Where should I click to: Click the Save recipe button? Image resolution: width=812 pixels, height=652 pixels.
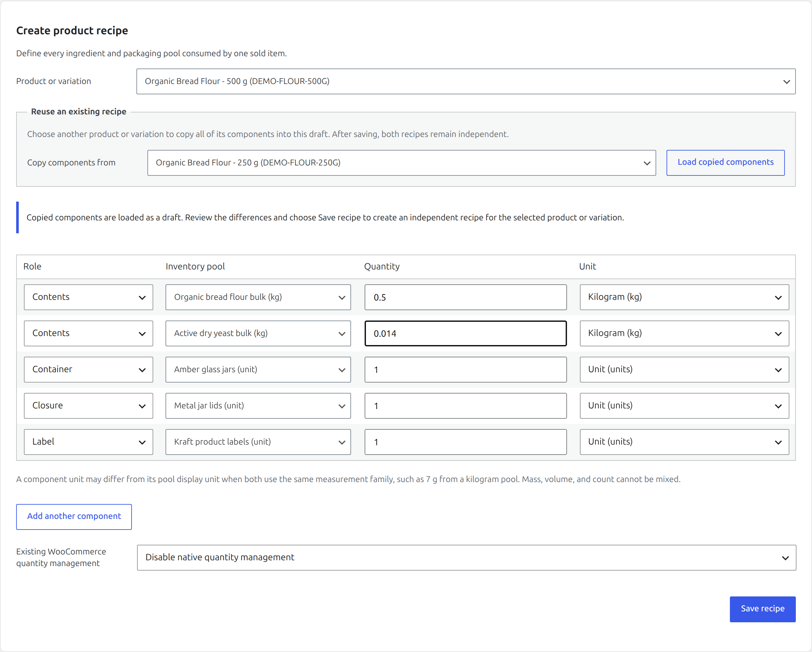click(762, 609)
